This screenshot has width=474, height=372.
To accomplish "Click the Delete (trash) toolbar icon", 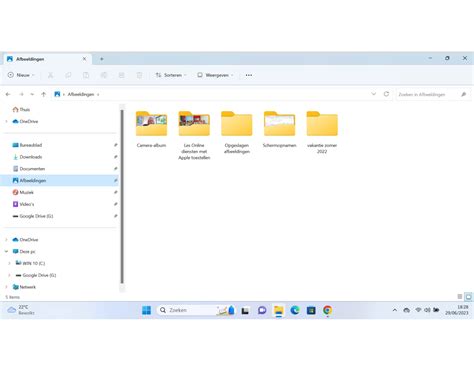I will tap(139, 75).
